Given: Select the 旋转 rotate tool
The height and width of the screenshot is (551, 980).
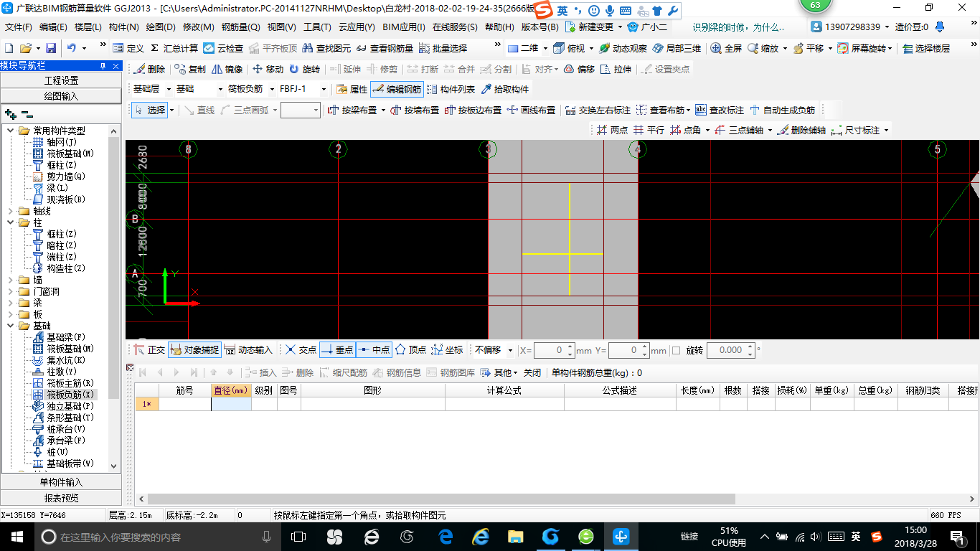Looking at the screenshot, I should click(x=305, y=70).
